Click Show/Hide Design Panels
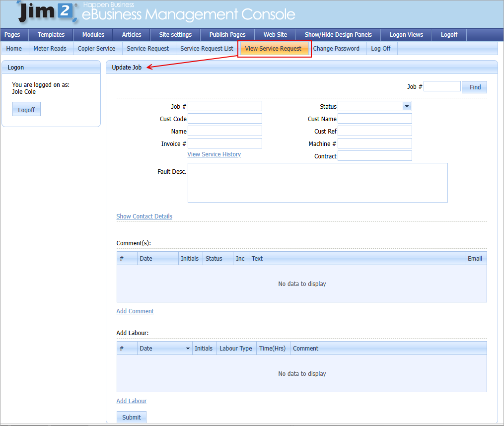This screenshot has height=426, width=504. tap(338, 35)
